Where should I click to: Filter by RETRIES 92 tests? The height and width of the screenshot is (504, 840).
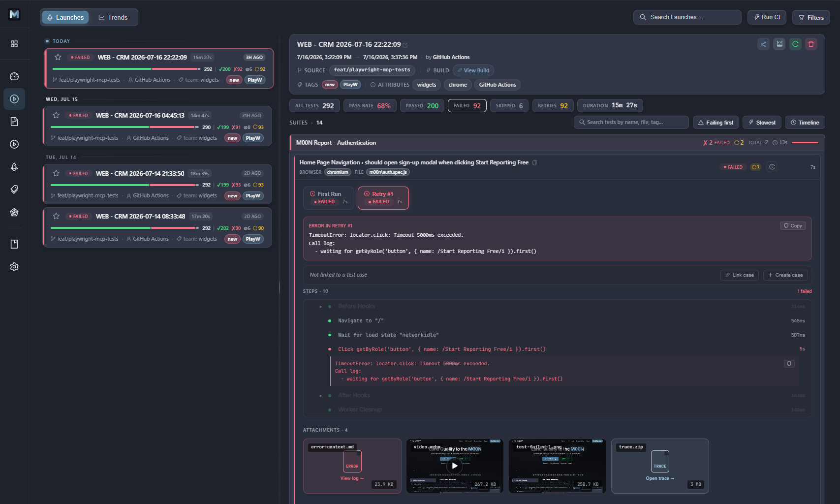553,106
